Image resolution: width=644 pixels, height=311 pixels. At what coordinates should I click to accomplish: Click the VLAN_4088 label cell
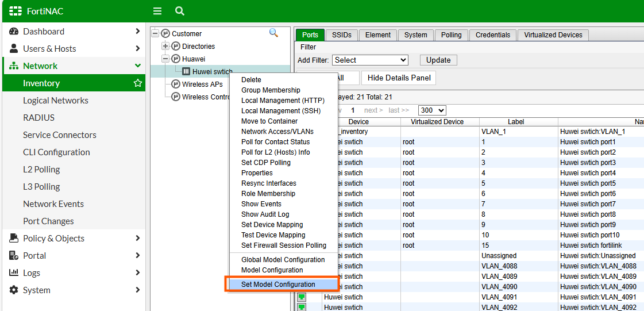[499, 266]
